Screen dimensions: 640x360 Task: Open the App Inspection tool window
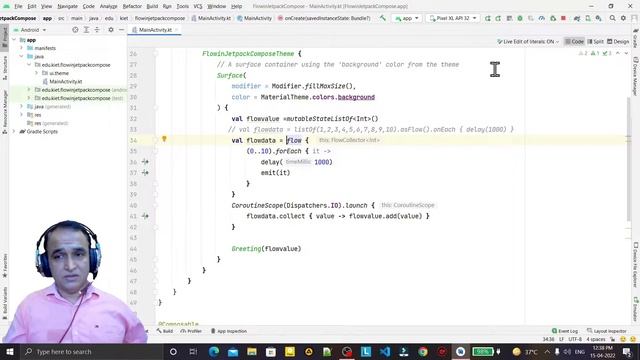pyautogui.click(x=229, y=331)
